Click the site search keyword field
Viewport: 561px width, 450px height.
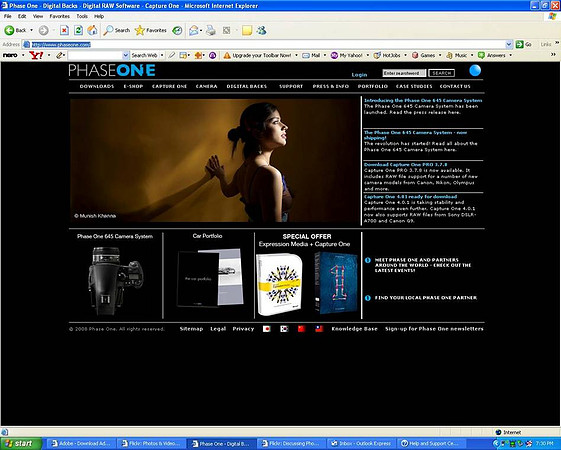[404, 73]
